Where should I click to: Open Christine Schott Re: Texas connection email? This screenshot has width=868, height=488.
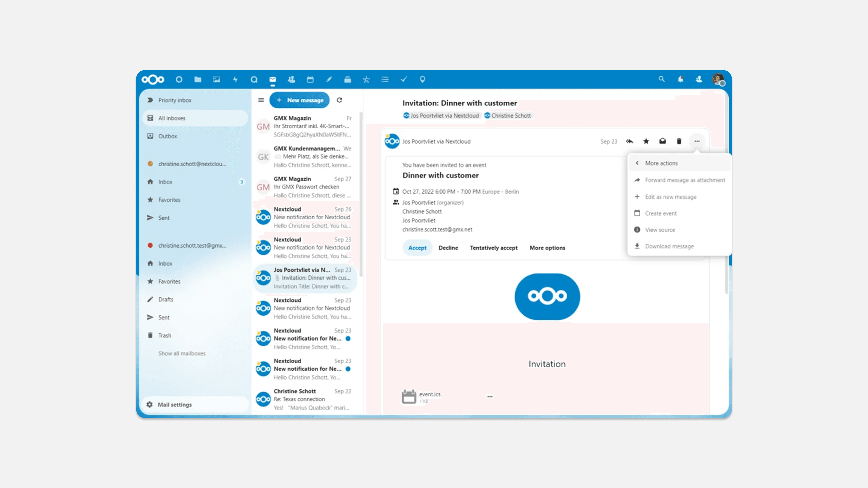coord(305,399)
